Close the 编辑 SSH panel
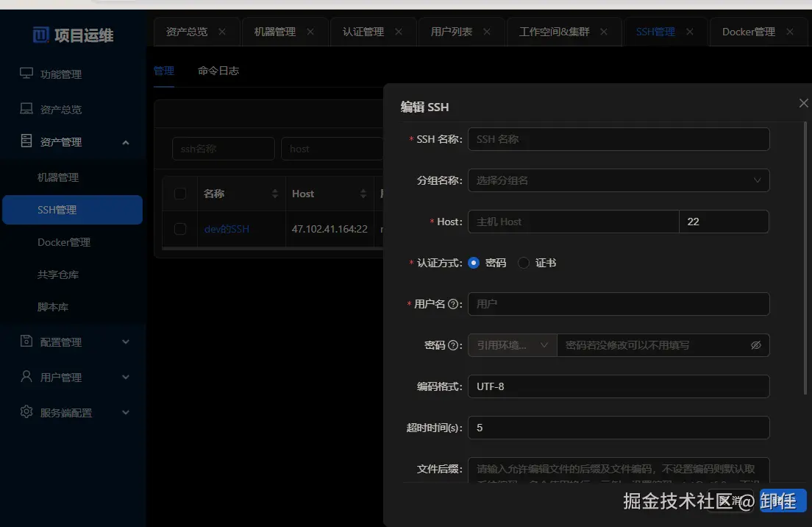812x527 pixels. 803,103
